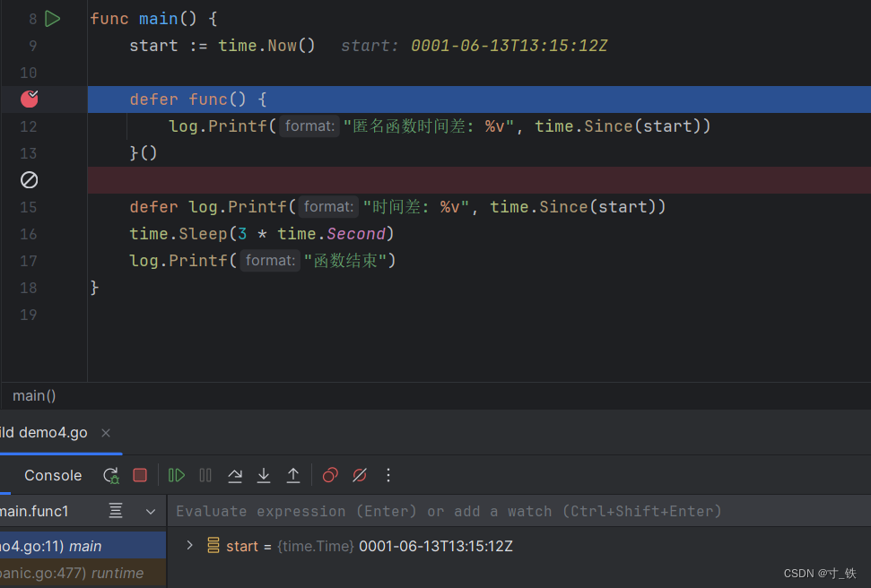The width and height of the screenshot is (871, 588).
Task: Step over the current line
Action: pyautogui.click(x=235, y=475)
